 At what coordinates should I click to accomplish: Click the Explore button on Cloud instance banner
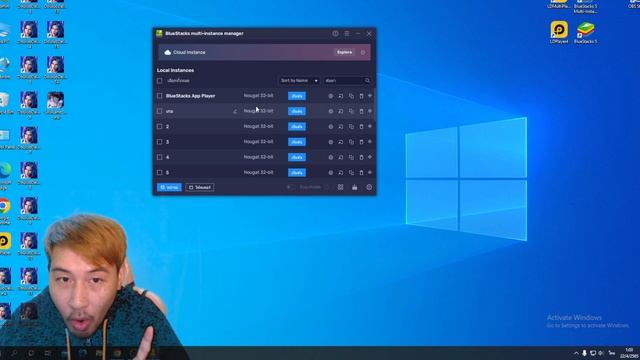click(344, 52)
